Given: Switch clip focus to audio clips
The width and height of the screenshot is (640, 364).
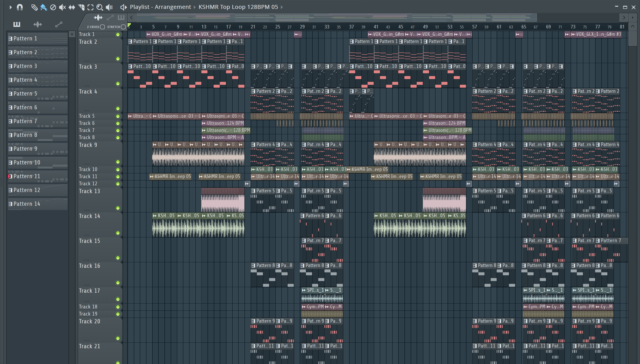Looking at the screenshot, I should click(98, 18).
